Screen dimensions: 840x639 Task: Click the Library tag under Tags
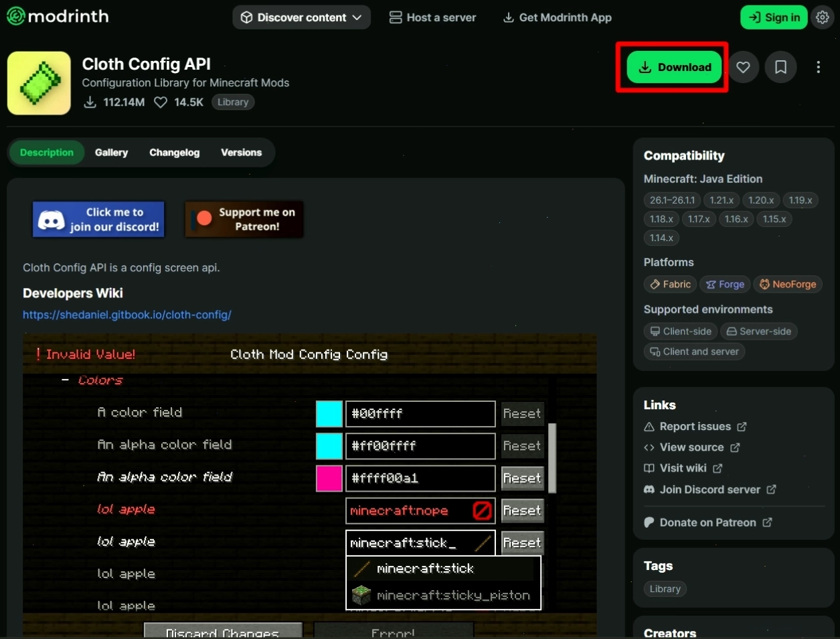[x=665, y=589]
